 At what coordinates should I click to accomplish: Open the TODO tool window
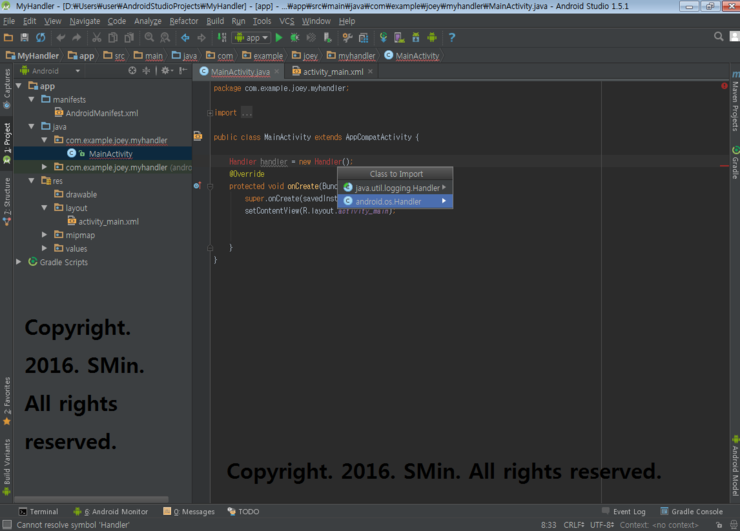[x=244, y=512]
